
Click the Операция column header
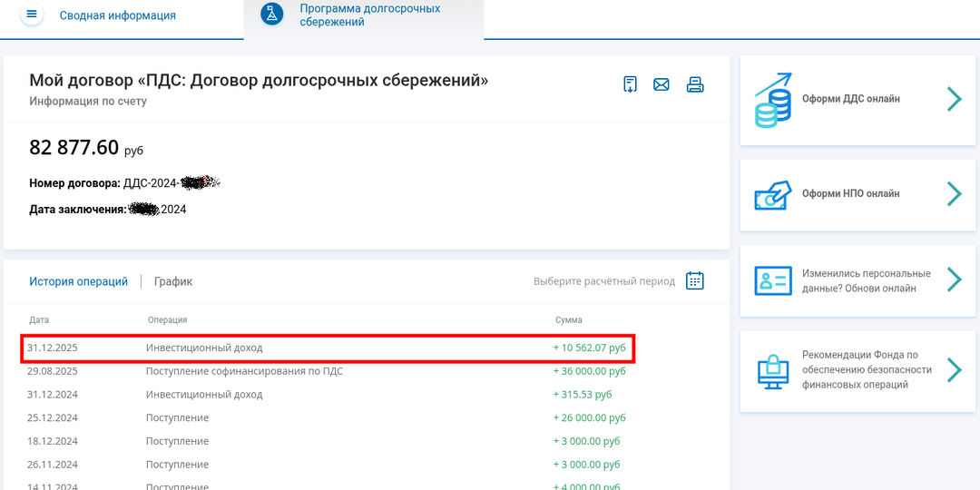[x=168, y=320]
